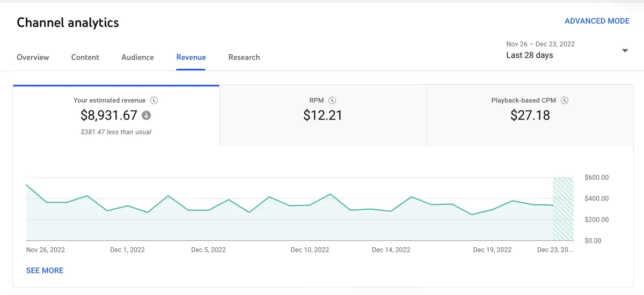This screenshot has height=295, width=644.
Task: Click the ADVANCED MODE link
Action: click(x=597, y=21)
